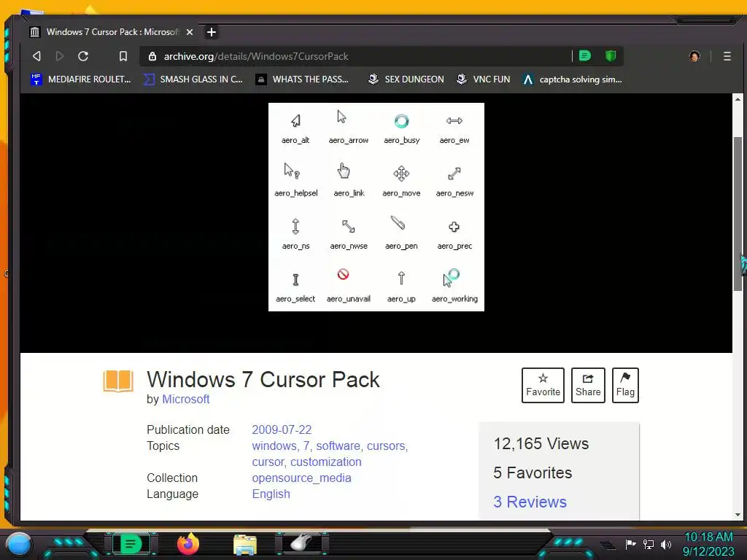This screenshot has height=560, width=747.
Task: Open the browser hamburger menu
Action: pyautogui.click(x=727, y=56)
